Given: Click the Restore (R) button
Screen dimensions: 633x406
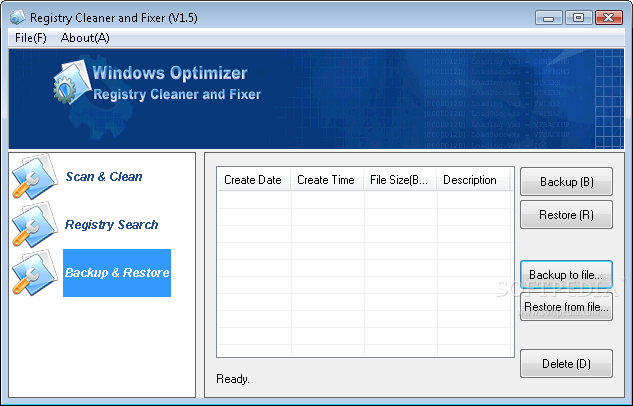Looking at the screenshot, I should click(x=566, y=215).
